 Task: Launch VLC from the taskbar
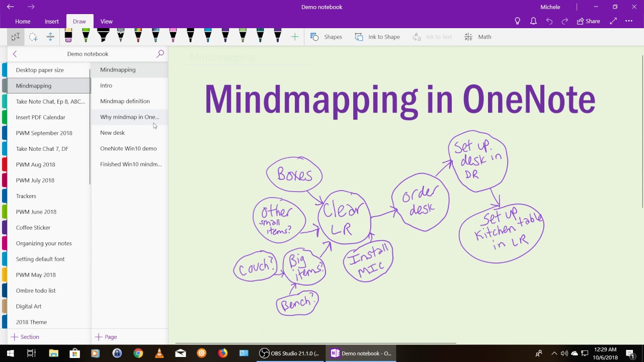click(x=159, y=353)
